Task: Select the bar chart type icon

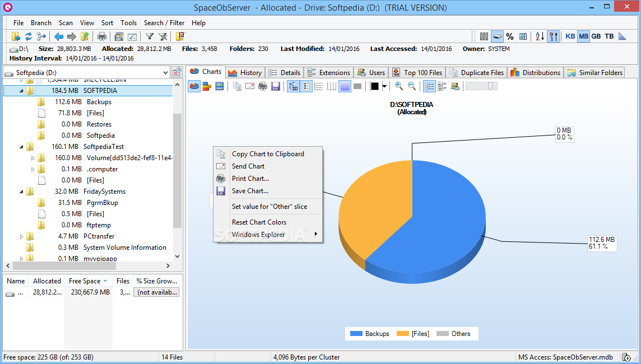Action: coord(207,86)
